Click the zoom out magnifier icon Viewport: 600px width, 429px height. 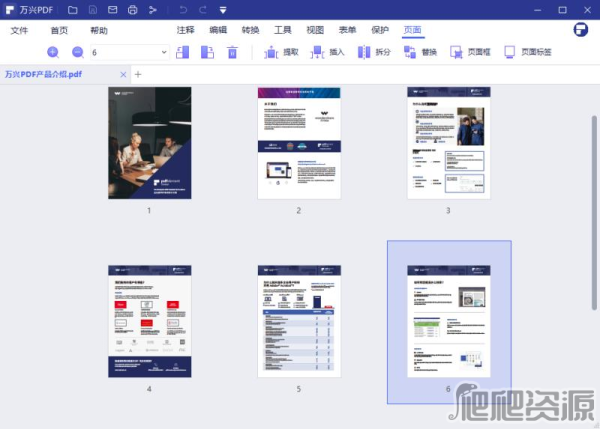(x=77, y=52)
